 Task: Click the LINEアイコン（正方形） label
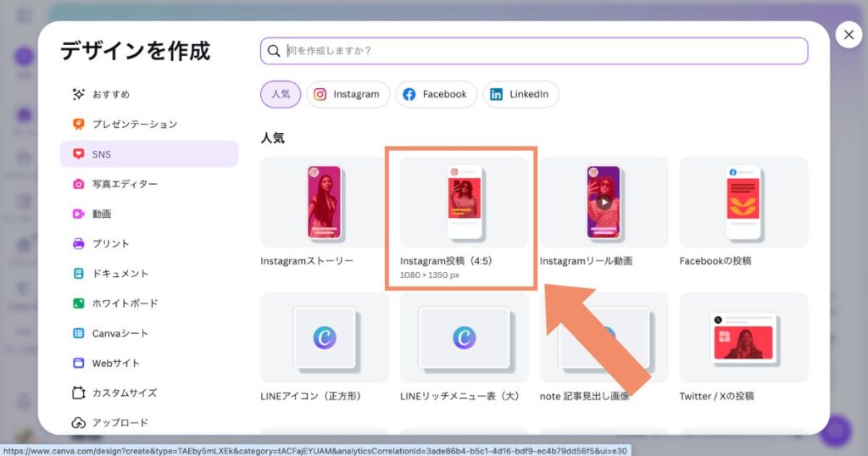click(x=311, y=396)
